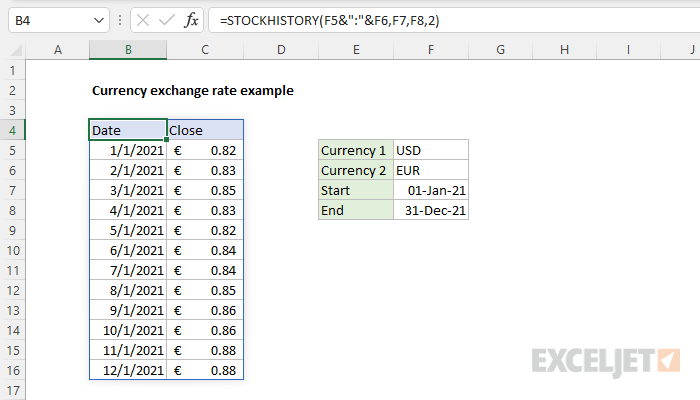
Task: Select row 4 header
Action: pos(12,129)
